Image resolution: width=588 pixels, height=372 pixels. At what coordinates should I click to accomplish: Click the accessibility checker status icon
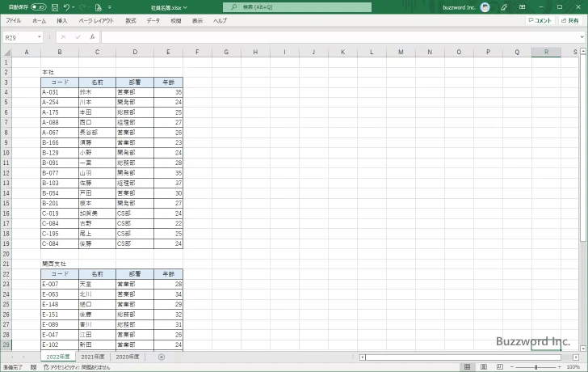(46, 367)
